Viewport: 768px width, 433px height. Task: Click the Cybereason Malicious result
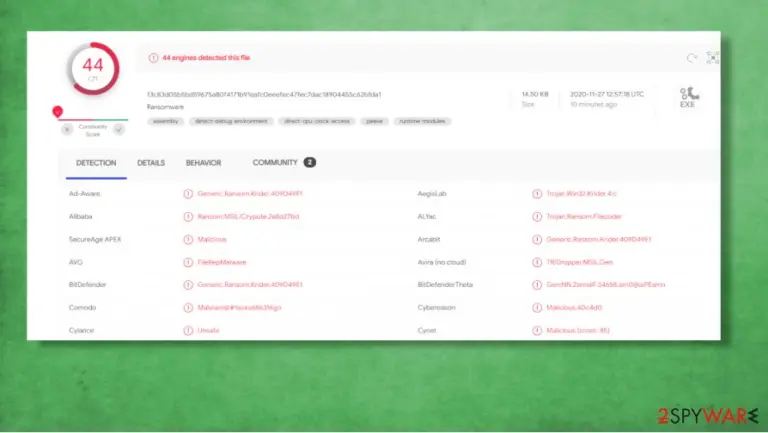point(574,308)
